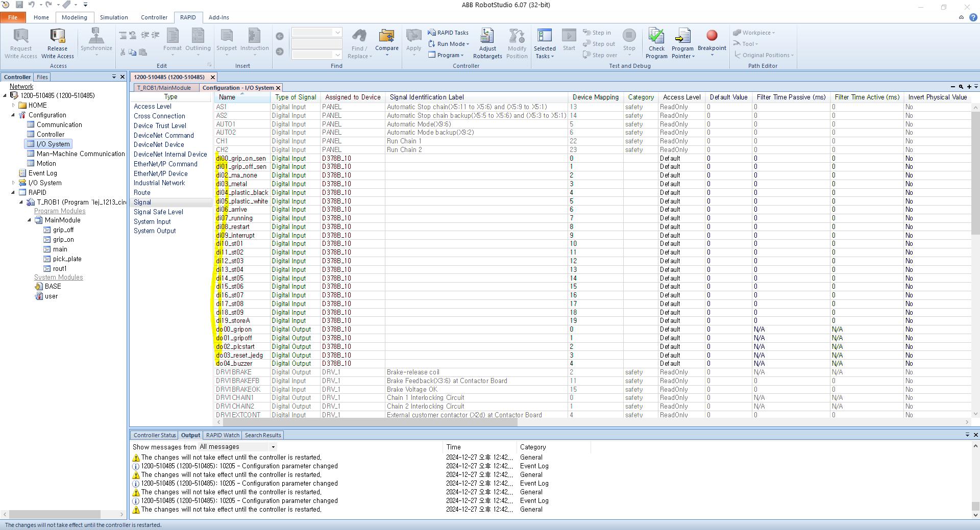Open the Tool dropdown in Path Editor
This screenshot has width=980, height=530.
click(x=746, y=44)
